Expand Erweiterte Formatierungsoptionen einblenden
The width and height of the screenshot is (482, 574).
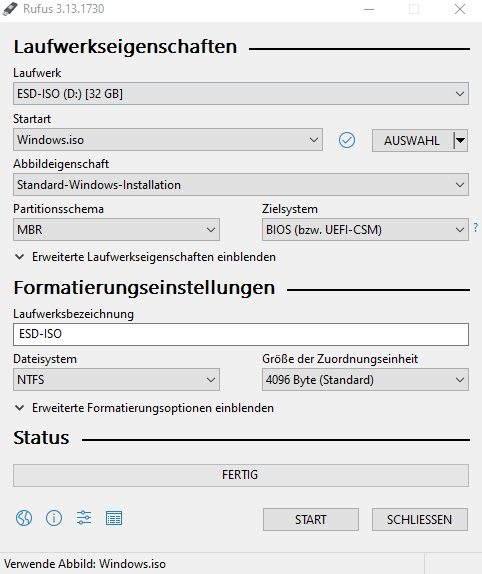(x=144, y=408)
